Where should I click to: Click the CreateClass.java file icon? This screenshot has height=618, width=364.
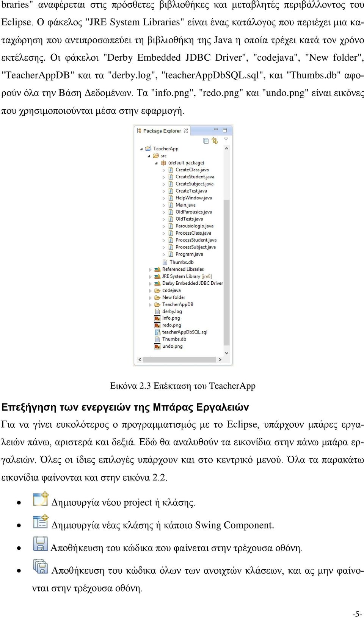171,170
